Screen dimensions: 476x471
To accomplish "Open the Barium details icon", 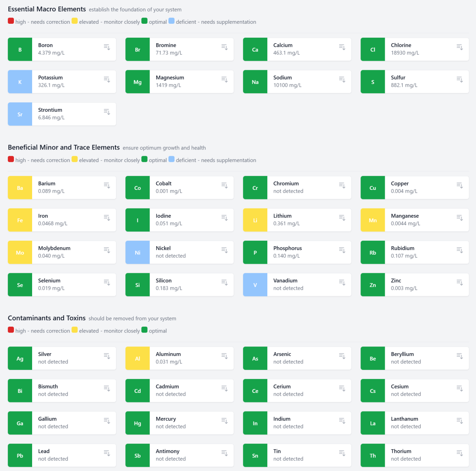I will 107,186.
